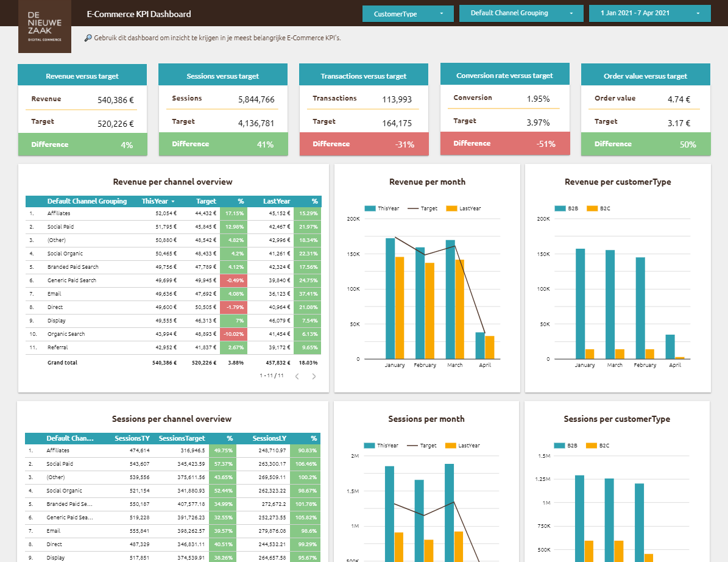Viewport: 728px width, 562px height.
Task: Sort revenue table by ThisYear column arrow
Action: [x=173, y=202]
